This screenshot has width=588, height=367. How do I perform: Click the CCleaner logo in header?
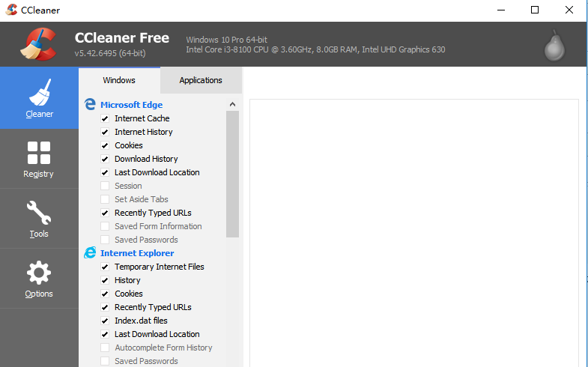click(39, 44)
